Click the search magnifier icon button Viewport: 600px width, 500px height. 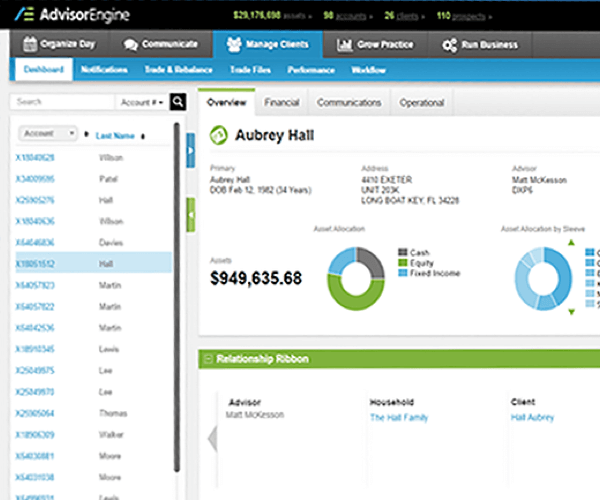pyautogui.click(x=178, y=102)
